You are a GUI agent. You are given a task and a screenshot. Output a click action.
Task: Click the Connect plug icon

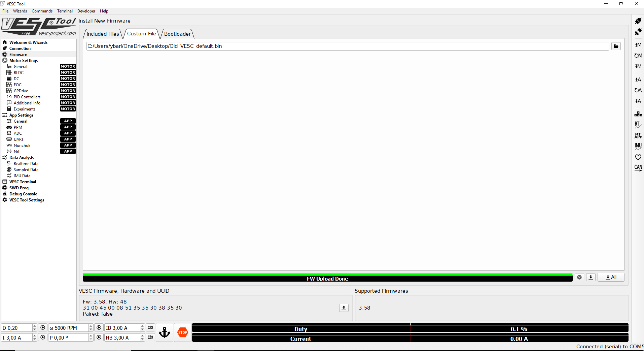click(638, 21)
